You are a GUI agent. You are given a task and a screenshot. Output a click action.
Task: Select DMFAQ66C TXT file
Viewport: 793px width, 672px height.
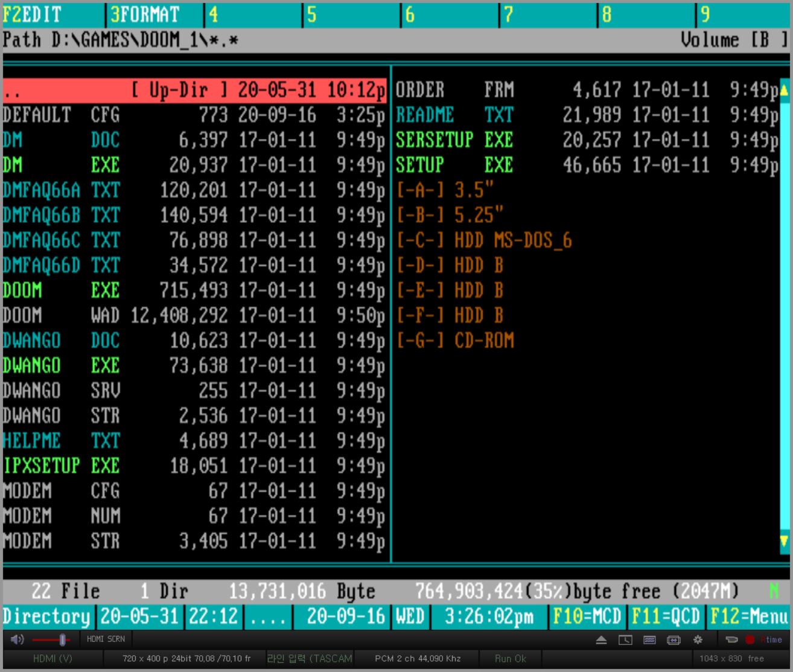pos(194,240)
